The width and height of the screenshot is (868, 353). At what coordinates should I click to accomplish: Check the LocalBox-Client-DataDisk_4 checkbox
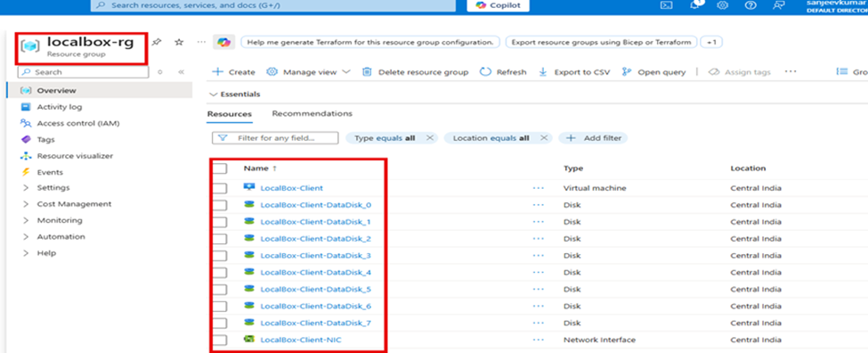pos(220,273)
